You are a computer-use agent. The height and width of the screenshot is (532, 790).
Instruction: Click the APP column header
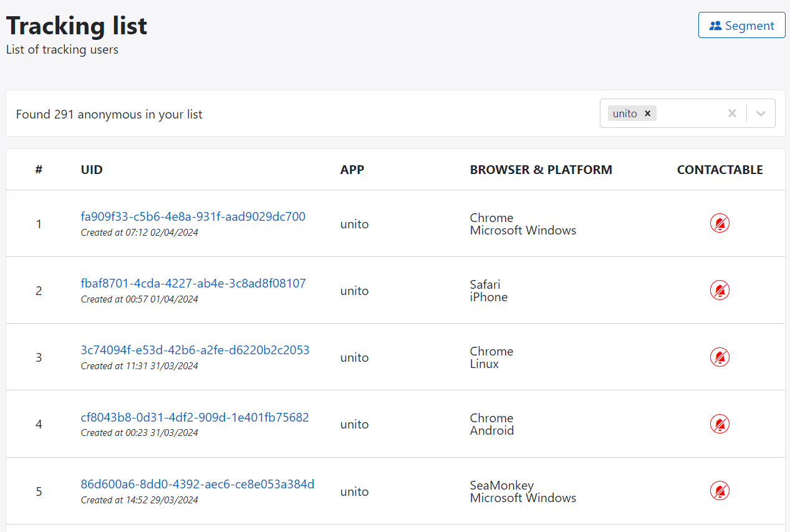[352, 170]
